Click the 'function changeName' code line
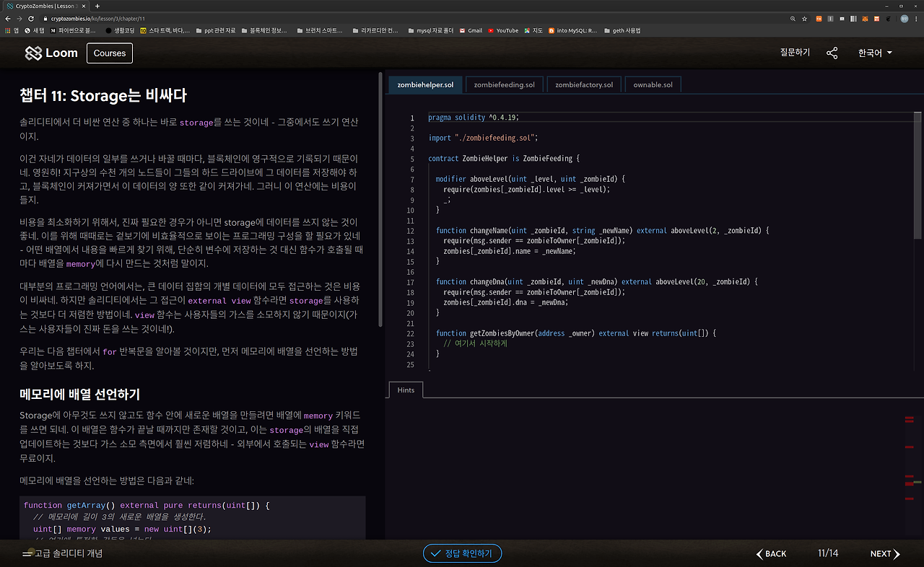924x567 pixels. (x=603, y=231)
